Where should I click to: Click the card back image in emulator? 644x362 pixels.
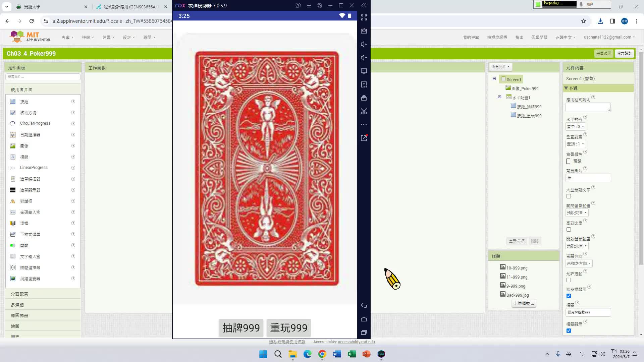[267, 169]
